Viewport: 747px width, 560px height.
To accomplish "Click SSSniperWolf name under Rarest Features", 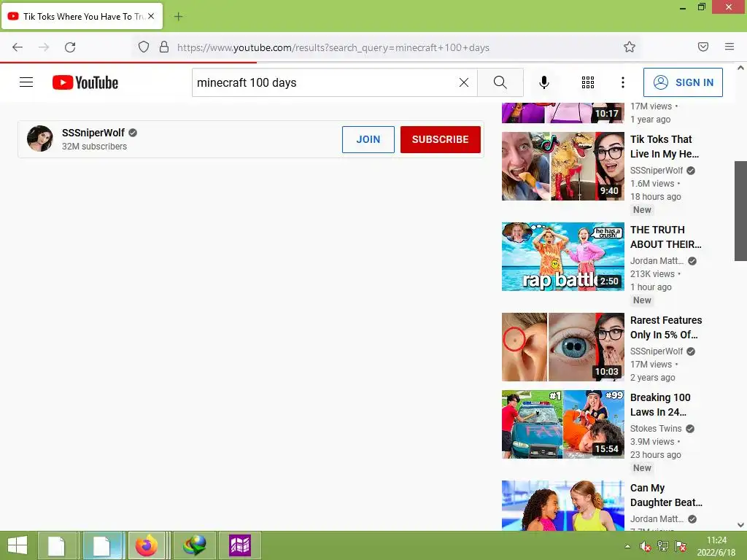I will pos(657,351).
